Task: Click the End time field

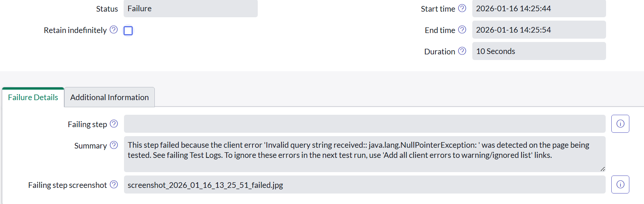Action: (539, 30)
